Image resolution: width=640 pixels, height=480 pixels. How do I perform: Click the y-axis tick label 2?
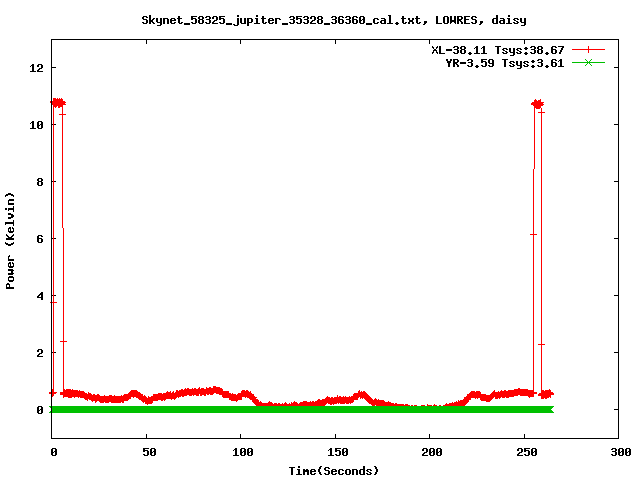(x=40, y=353)
